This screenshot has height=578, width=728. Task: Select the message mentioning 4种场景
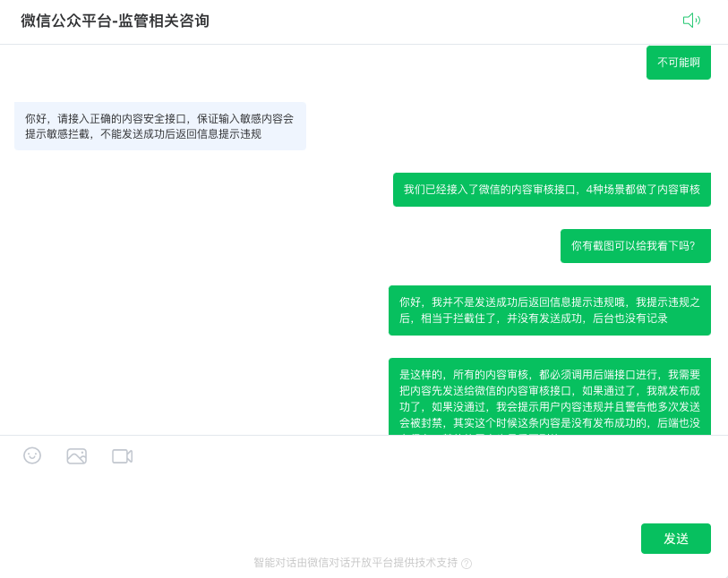point(552,190)
